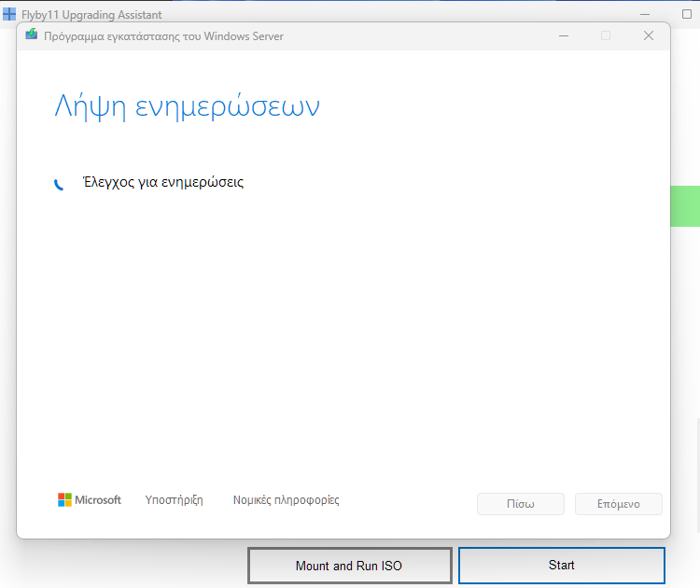
Task: Click the Λήψη ενημερώσεων heading
Action: click(x=187, y=106)
